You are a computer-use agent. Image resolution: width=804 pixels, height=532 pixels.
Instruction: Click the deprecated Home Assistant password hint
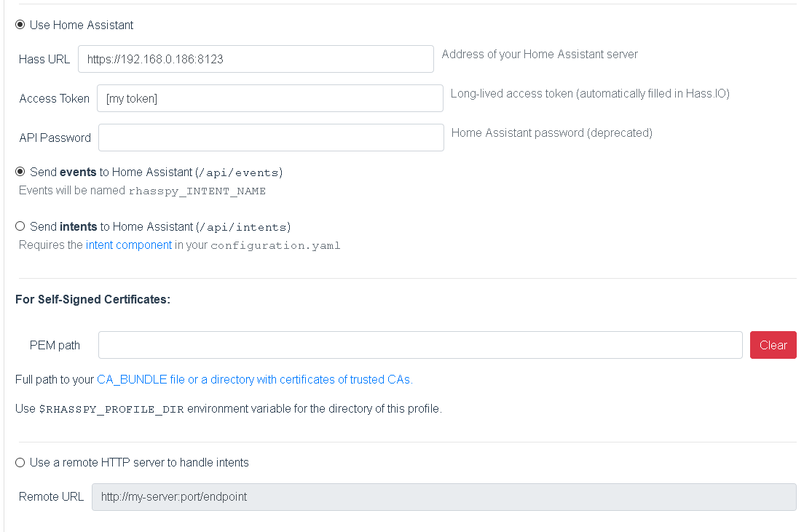551,132
